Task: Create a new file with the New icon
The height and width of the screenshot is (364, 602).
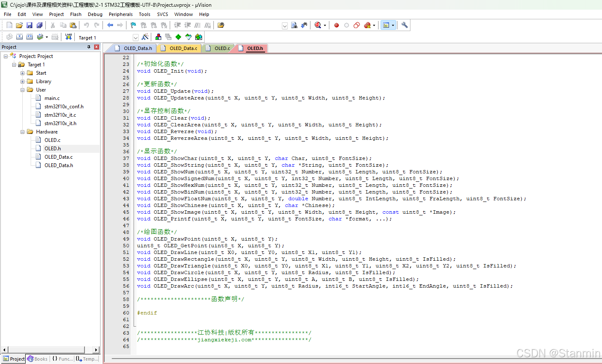Action: point(9,25)
